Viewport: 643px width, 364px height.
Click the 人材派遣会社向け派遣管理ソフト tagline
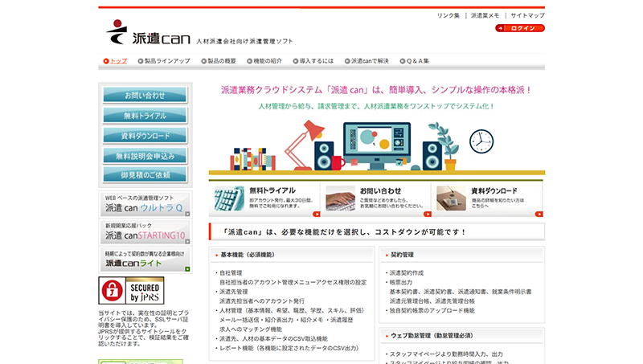(x=244, y=42)
